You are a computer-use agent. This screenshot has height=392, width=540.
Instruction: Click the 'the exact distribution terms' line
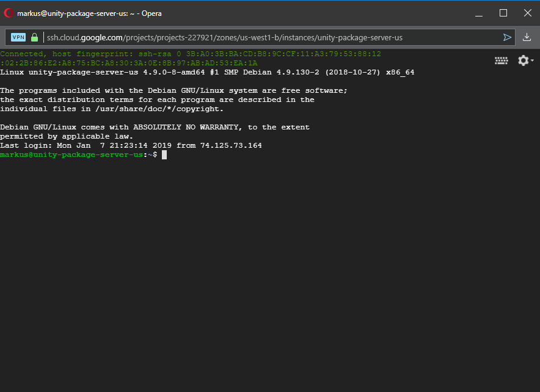[157, 100]
